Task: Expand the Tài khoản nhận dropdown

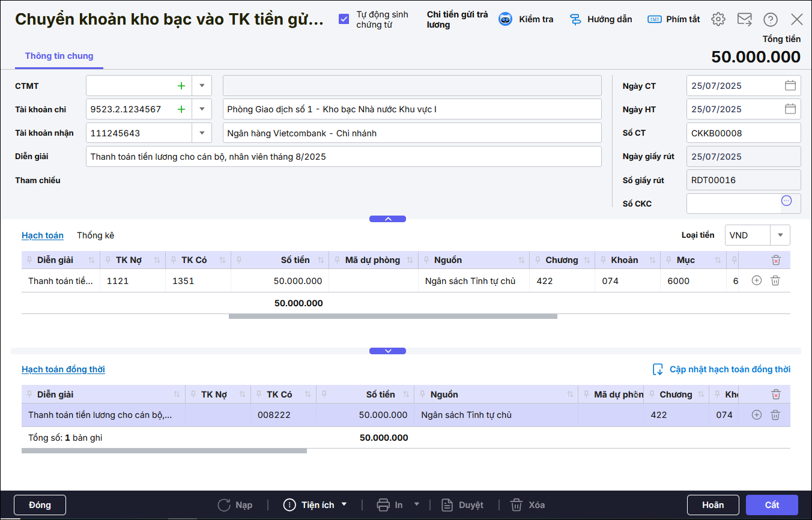Action: coord(202,133)
